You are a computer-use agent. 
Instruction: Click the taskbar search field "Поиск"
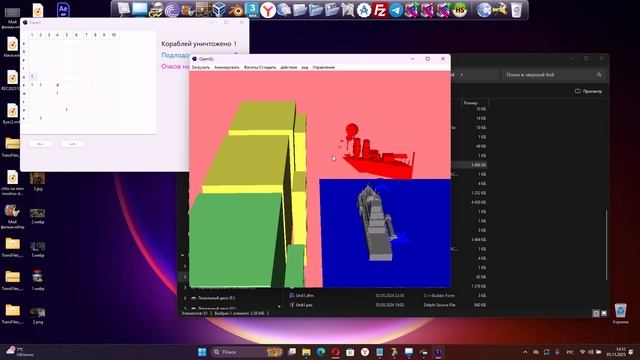pos(247,352)
